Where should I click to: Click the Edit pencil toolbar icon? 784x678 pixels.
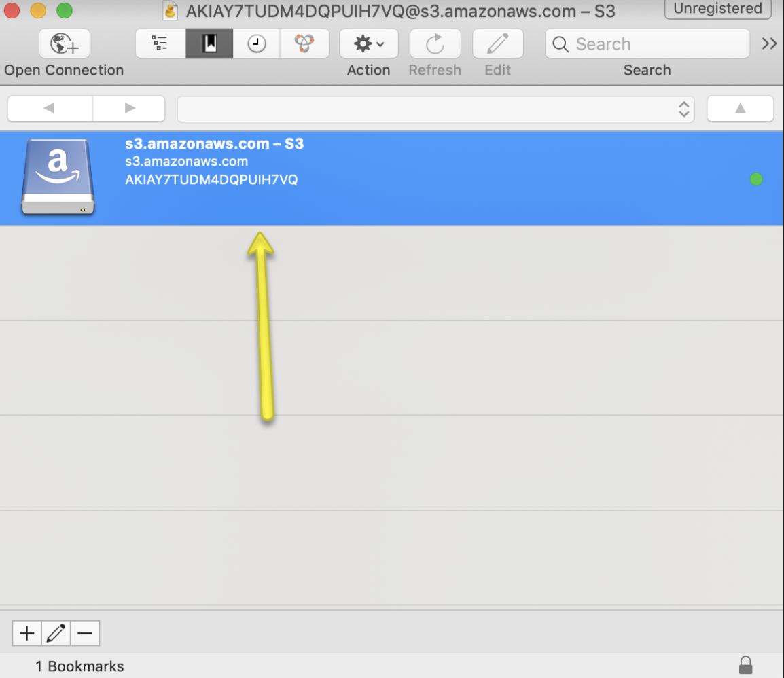[497, 43]
